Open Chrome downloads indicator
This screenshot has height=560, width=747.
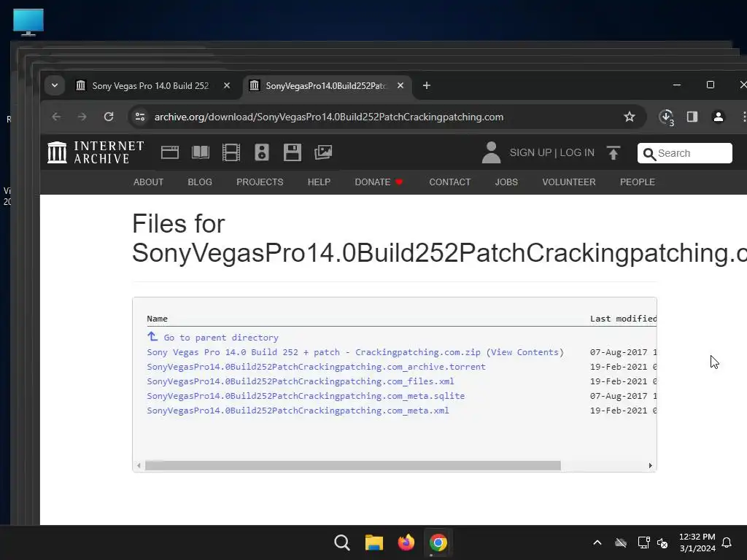[x=666, y=117]
